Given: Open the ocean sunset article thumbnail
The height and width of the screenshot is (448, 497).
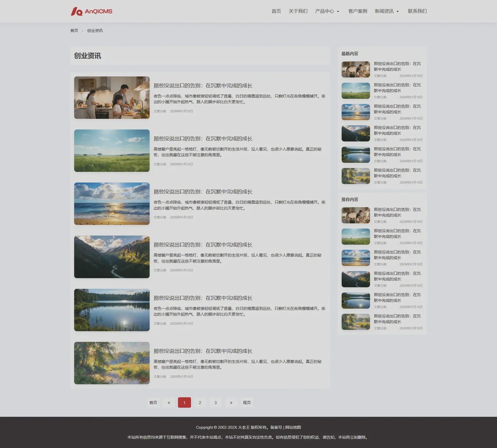Looking at the screenshot, I should 112,204.
